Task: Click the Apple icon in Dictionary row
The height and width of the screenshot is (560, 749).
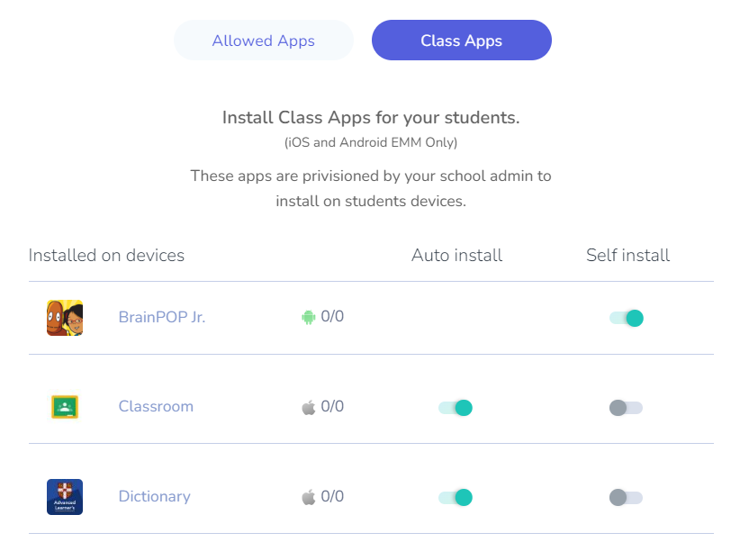Action: (x=309, y=497)
